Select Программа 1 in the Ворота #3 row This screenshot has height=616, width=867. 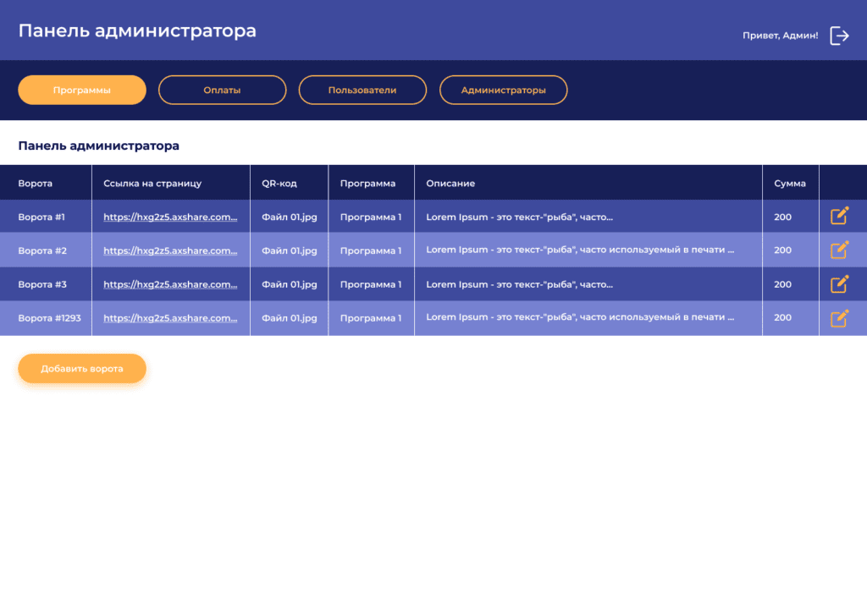pos(371,284)
